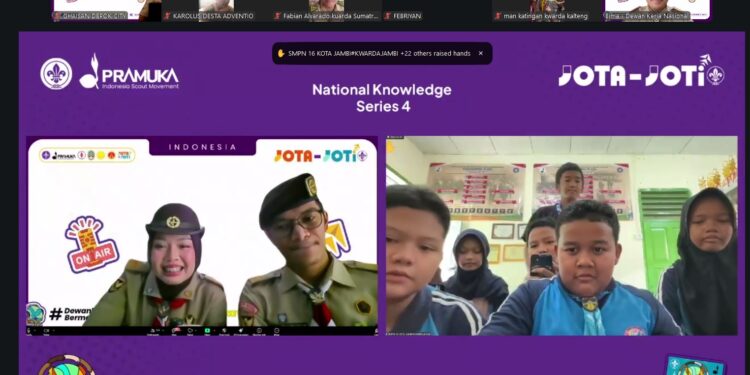Click video camera icon in embedded Zoom toolbar
Viewport: 750px width, 375px height.
[46, 331]
